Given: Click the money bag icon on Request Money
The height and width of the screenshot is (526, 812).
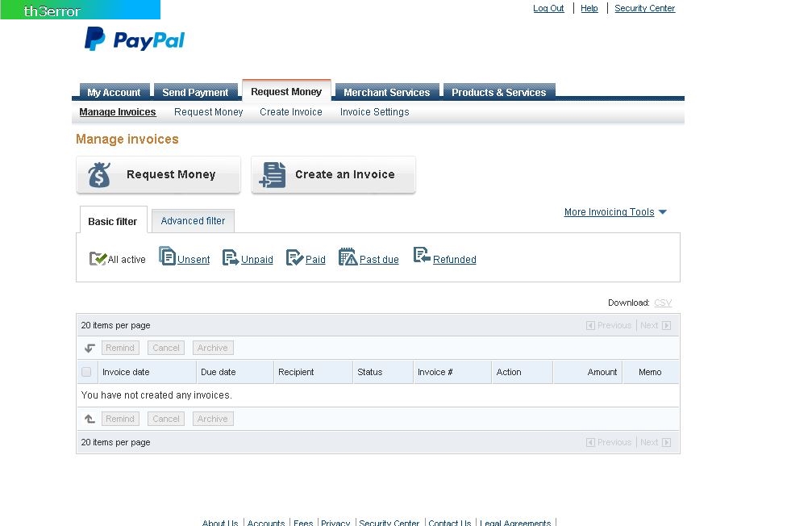Looking at the screenshot, I should click(99, 174).
